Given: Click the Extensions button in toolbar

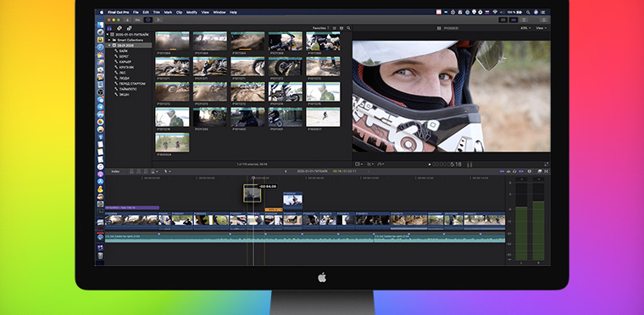Looking at the screenshot, I should 158,19.
